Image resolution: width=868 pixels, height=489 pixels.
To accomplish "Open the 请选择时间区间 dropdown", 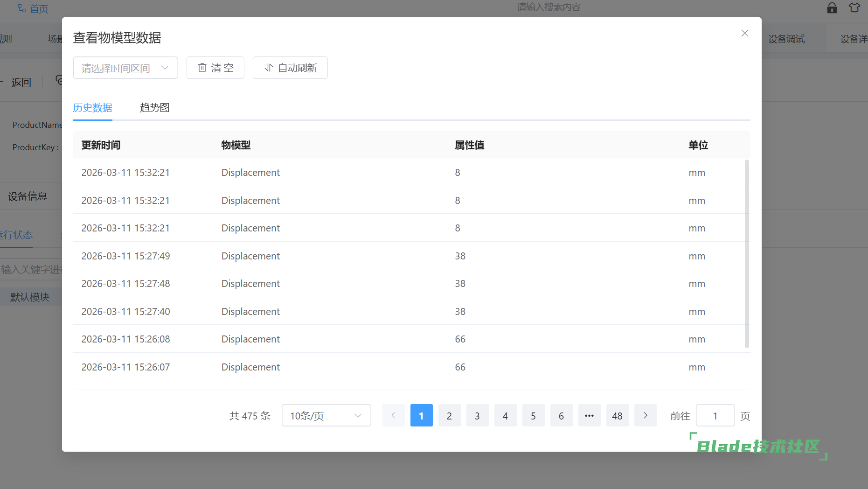I will click(125, 68).
